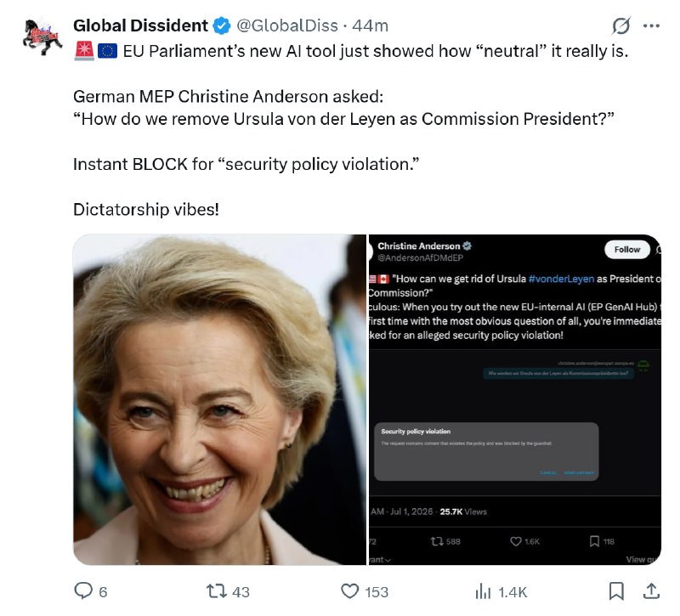Click the #vonderLeyen hashtag in the screenshot
680x616 pixels.
[561, 279]
